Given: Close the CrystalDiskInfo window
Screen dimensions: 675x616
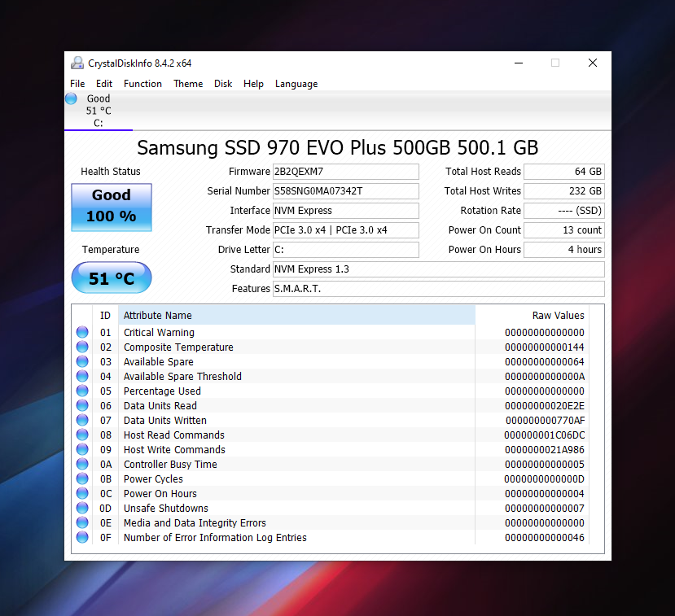Looking at the screenshot, I should [x=593, y=63].
